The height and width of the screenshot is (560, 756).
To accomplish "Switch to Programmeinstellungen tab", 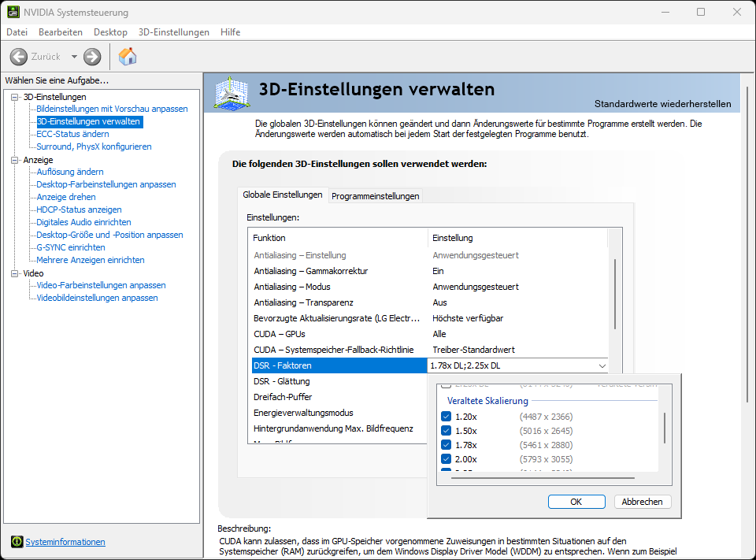I will point(375,196).
